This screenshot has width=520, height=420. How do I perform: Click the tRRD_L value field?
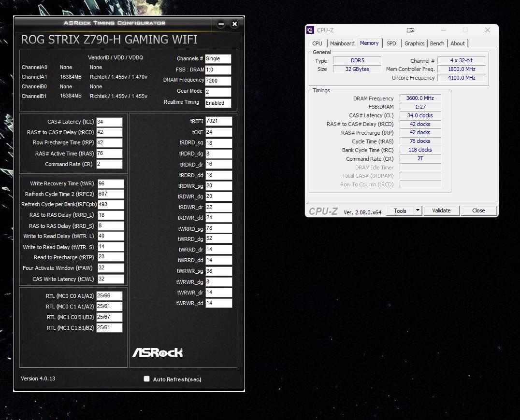click(111, 215)
